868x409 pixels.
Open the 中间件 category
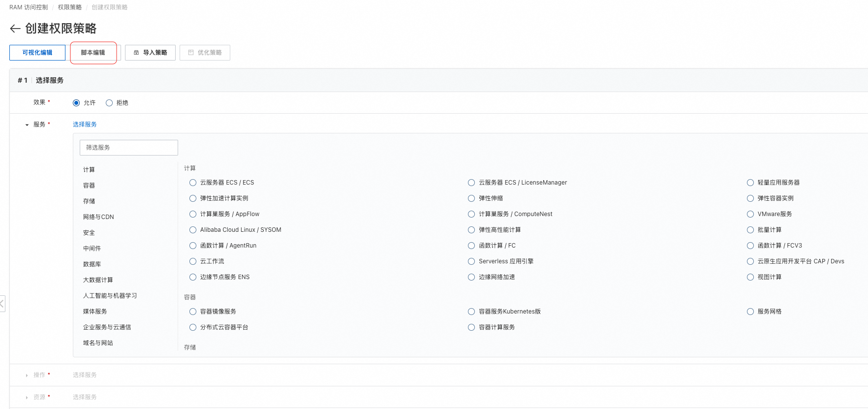(92, 249)
